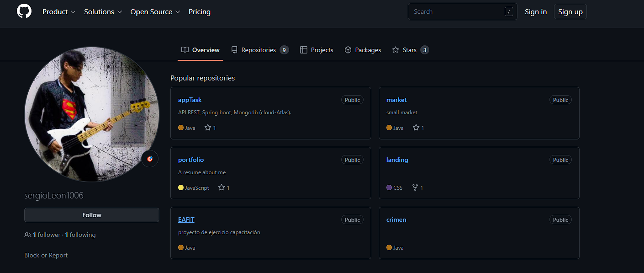Click the Follow button
This screenshot has width=644, height=273.
coord(91,214)
